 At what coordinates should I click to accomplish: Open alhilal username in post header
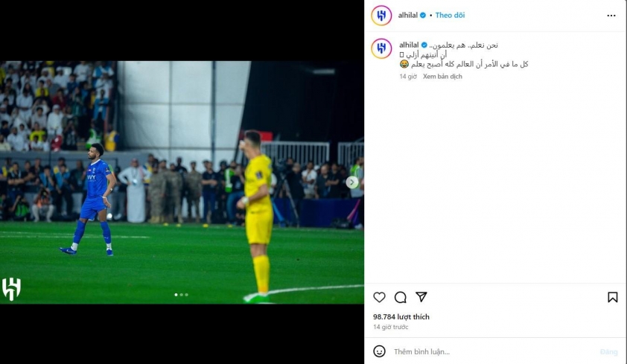click(407, 15)
